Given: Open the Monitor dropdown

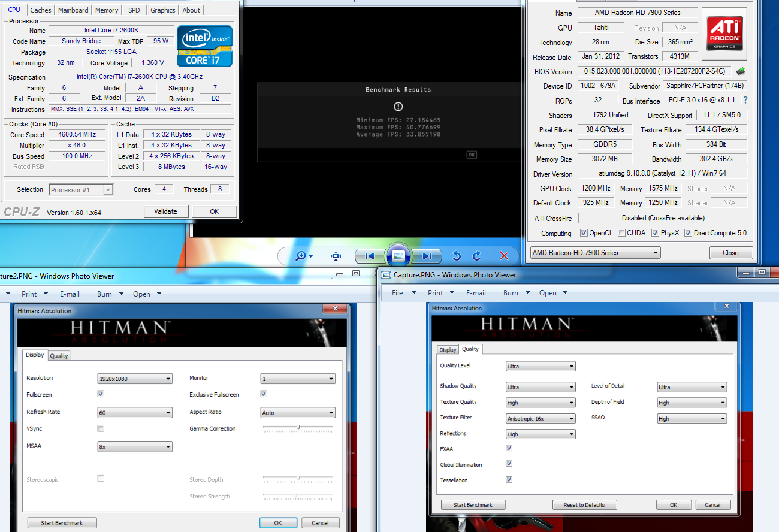Looking at the screenshot, I should (x=298, y=379).
